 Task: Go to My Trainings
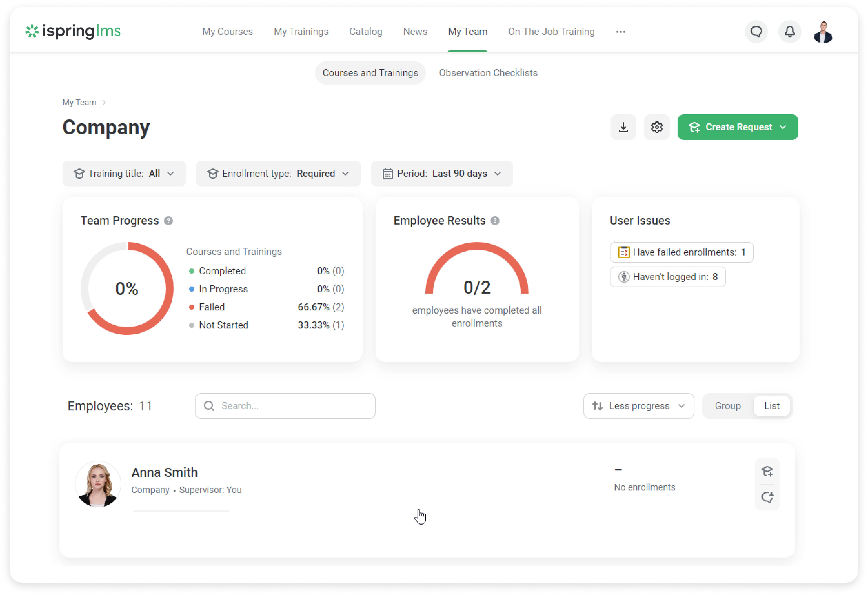[x=301, y=32]
